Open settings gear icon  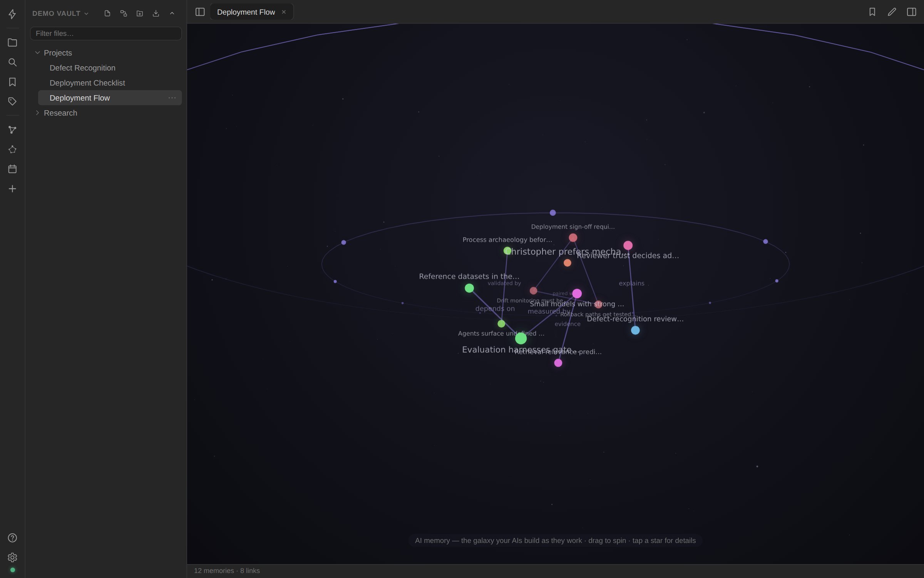(12, 557)
